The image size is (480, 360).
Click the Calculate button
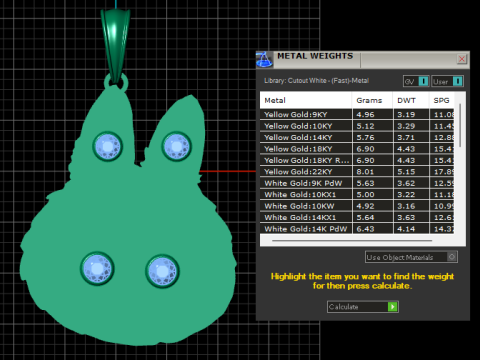click(363, 307)
